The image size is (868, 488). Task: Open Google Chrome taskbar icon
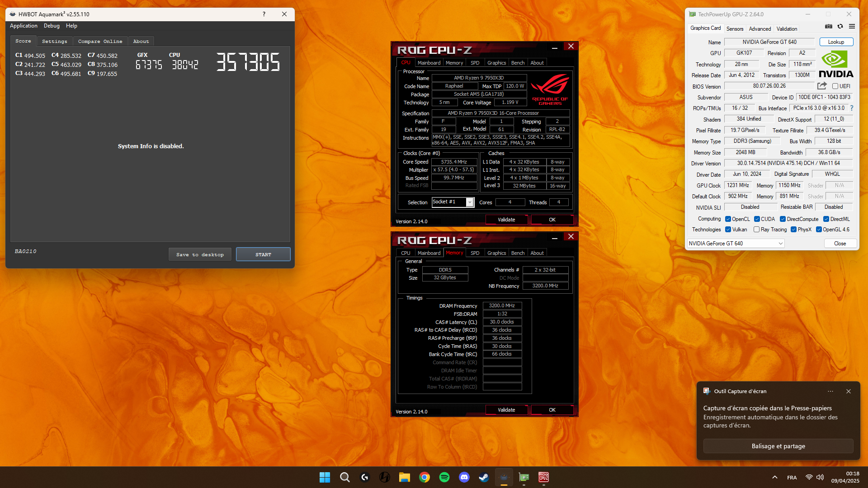(x=424, y=477)
